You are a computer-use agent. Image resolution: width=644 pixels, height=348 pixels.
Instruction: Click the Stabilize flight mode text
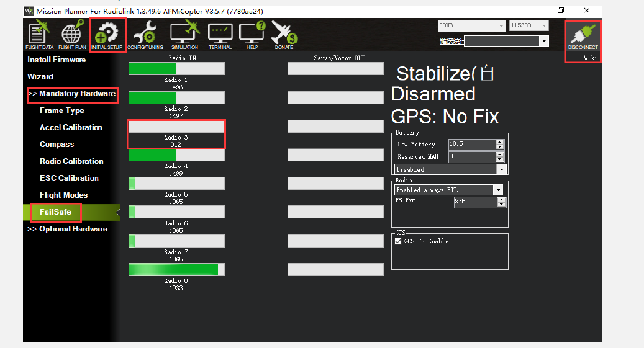pyautogui.click(x=445, y=74)
